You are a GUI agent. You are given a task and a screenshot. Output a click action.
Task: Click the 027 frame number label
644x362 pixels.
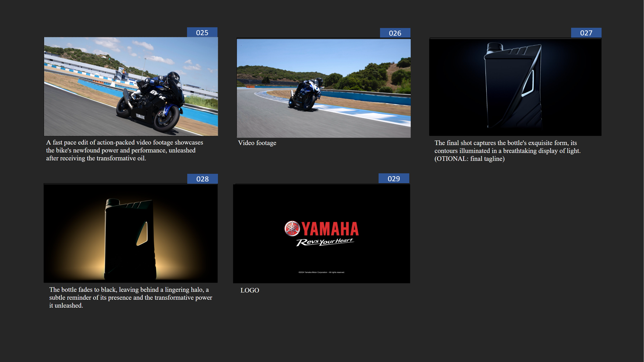(x=586, y=33)
